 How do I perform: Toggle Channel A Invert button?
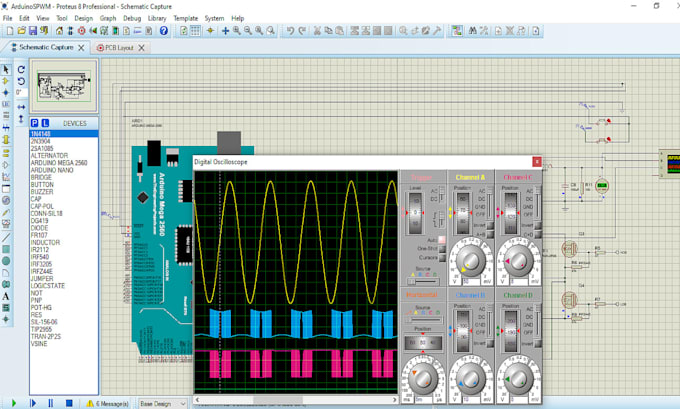click(490, 226)
